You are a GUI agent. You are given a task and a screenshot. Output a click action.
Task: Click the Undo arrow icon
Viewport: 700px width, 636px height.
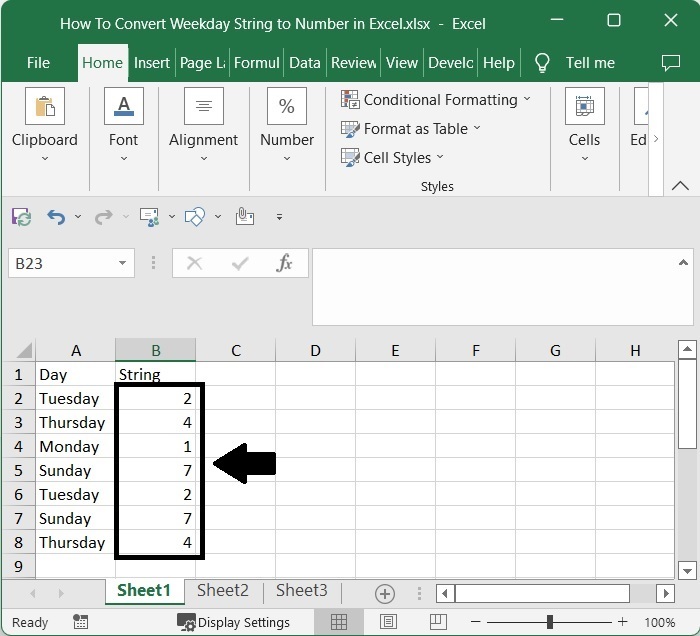[56, 216]
